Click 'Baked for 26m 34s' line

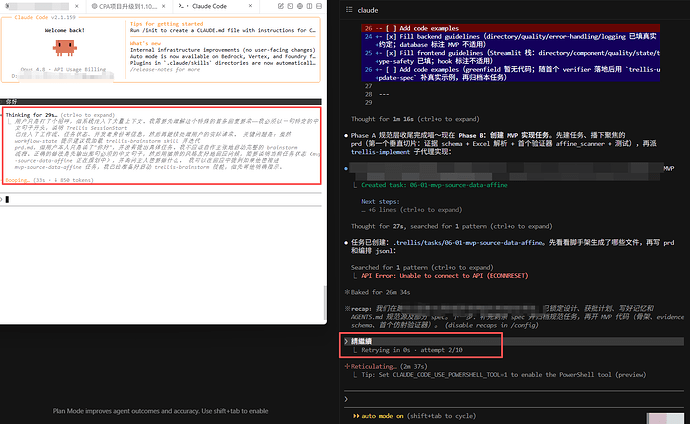[x=380, y=292]
